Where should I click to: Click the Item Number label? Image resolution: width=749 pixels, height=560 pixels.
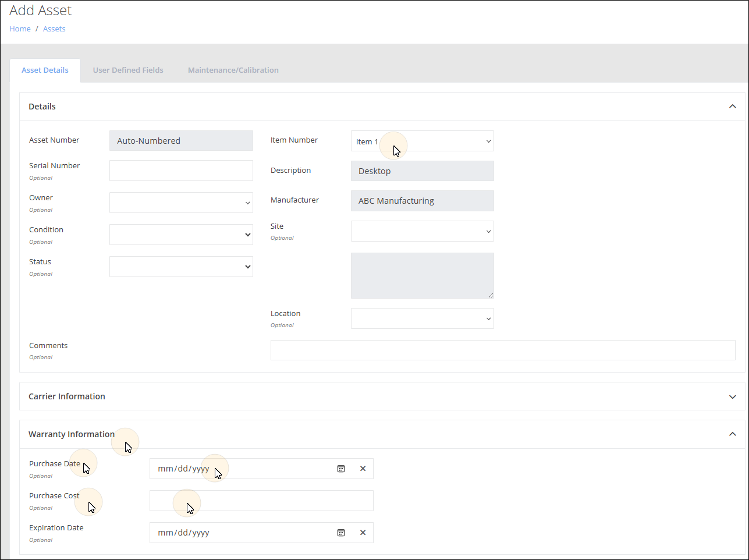coord(294,140)
